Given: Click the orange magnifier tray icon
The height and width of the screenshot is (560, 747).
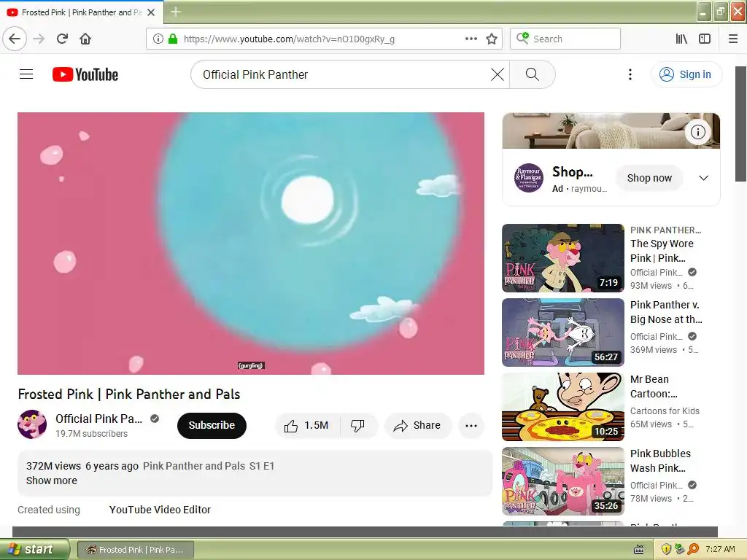Looking at the screenshot, I should [693, 550].
